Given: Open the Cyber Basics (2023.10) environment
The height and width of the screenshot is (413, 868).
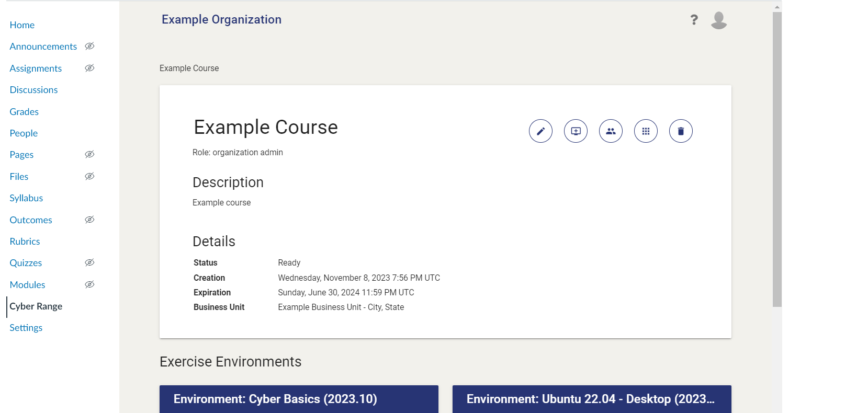Looking at the screenshot, I should click(299, 399).
